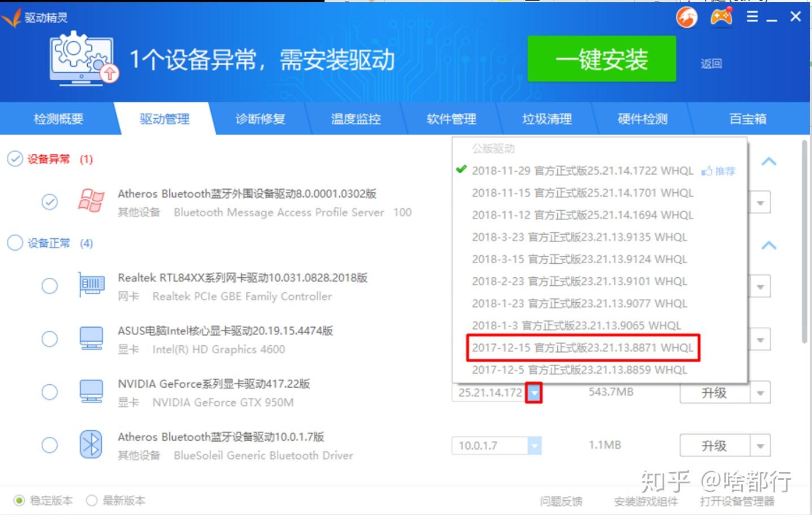Check the ASUS Intel graphics driver checkbox
This screenshot has height=515, width=812.
[x=50, y=339]
